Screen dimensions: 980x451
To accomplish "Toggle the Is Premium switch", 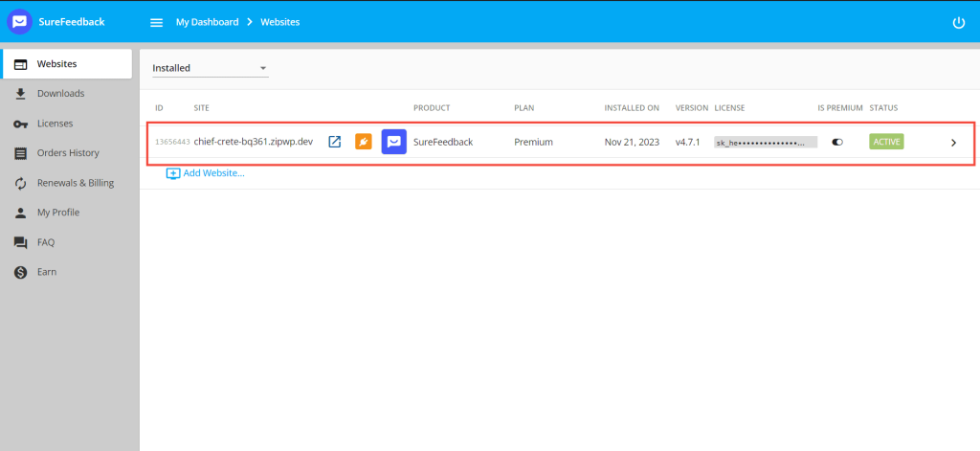I will click(837, 142).
